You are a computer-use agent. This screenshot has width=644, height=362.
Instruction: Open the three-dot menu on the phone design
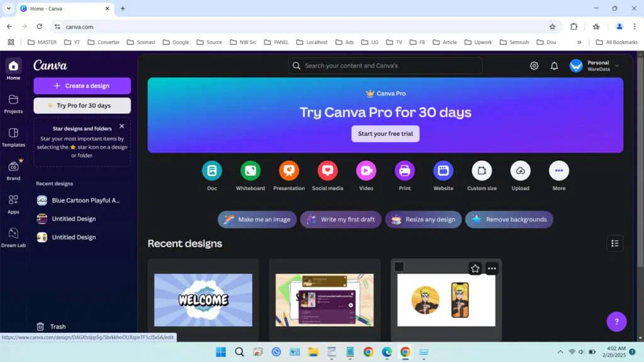491,268
